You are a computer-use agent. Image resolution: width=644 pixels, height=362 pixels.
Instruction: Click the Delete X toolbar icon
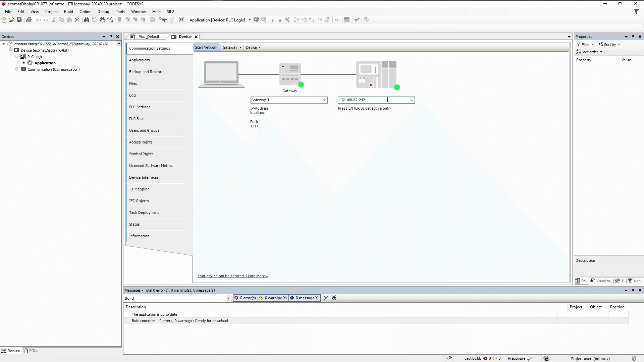[77, 20]
